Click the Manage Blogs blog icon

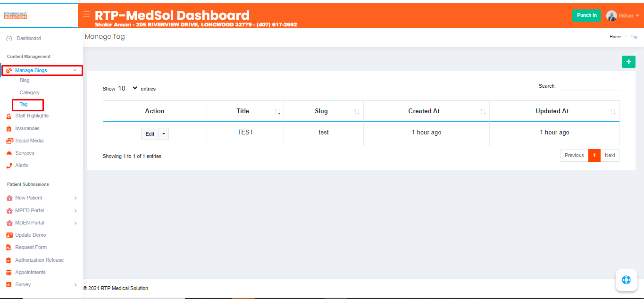(9, 70)
